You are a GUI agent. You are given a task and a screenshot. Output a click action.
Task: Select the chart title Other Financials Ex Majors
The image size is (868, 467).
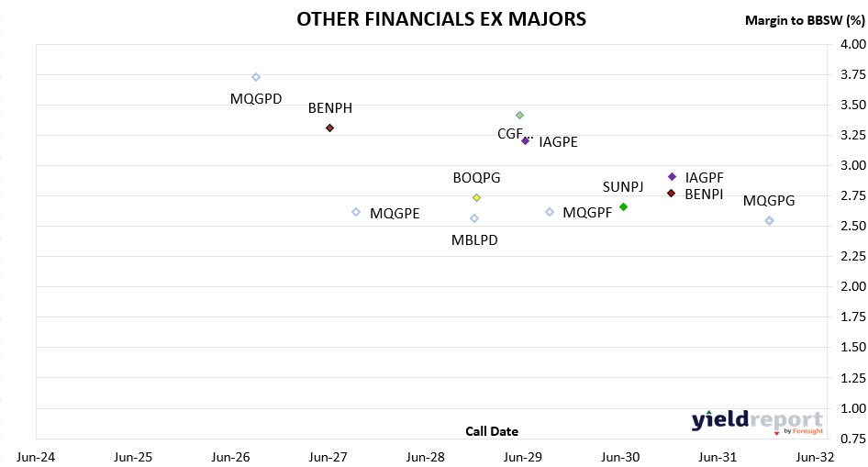point(441,19)
